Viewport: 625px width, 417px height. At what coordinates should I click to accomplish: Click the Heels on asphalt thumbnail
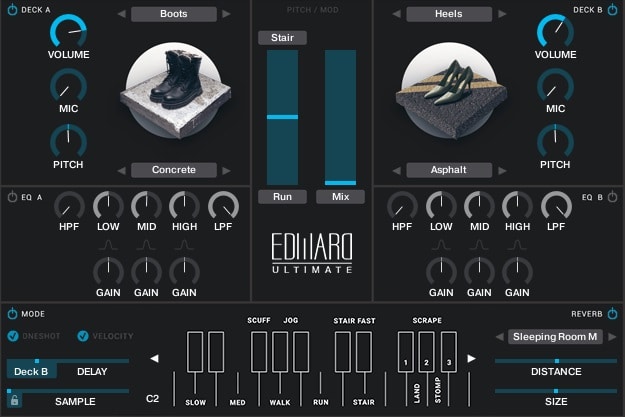coord(450,90)
